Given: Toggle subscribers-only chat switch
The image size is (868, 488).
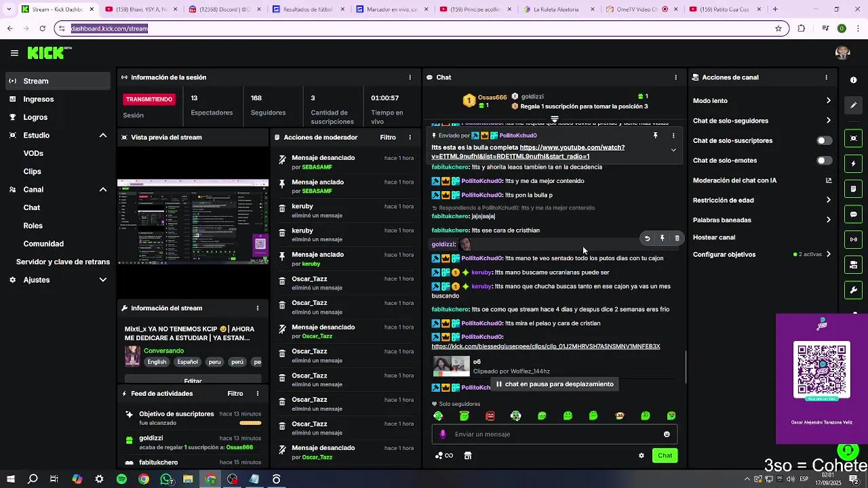Looking at the screenshot, I should pyautogui.click(x=824, y=141).
